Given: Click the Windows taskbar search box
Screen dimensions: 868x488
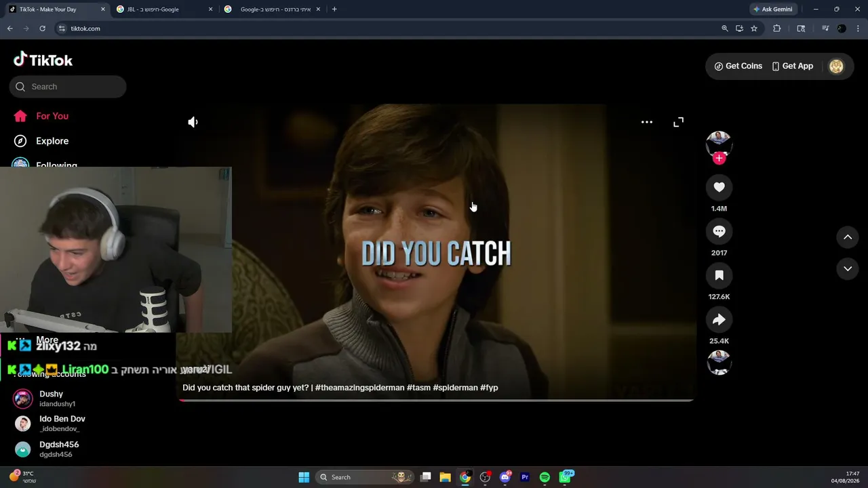Looking at the screenshot, I should tap(366, 477).
